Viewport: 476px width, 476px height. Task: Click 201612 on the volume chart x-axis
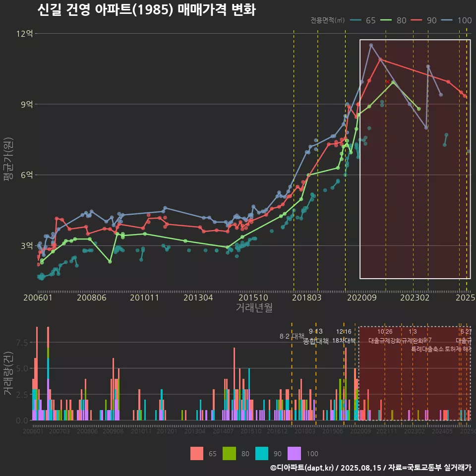[277, 431]
